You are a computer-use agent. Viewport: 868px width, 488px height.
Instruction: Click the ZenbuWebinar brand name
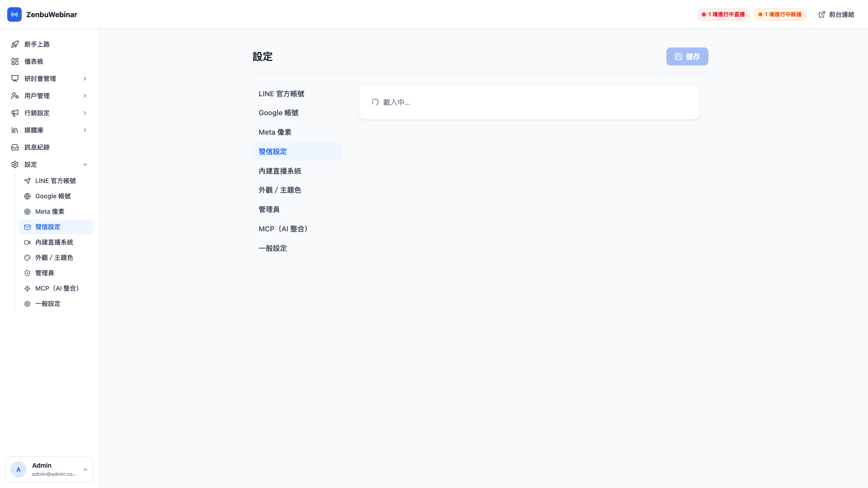[x=52, y=14]
